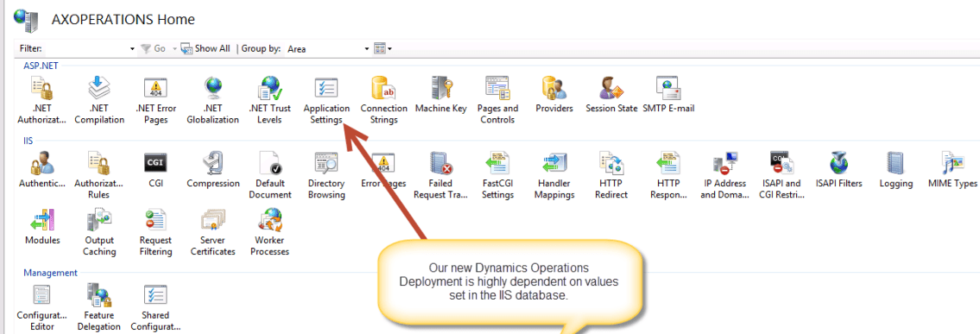Open Logging feature
Image resolution: width=980 pixels, height=334 pixels.
coord(895,170)
